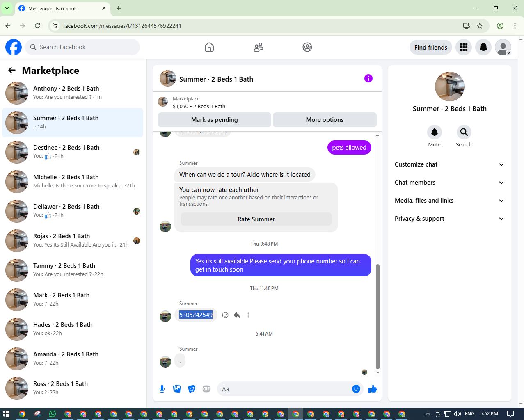Click More options button

coord(325,120)
